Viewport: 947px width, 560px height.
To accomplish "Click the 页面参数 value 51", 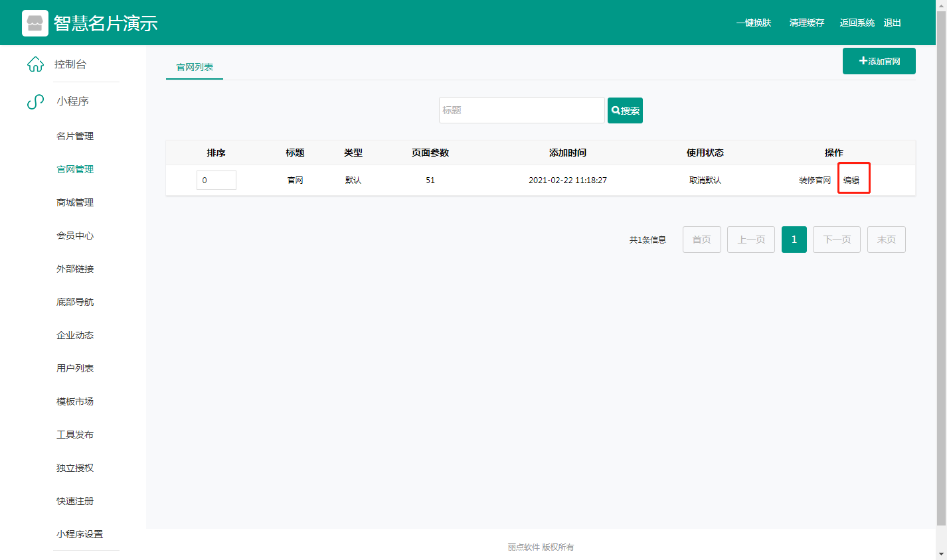I will pyautogui.click(x=430, y=180).
